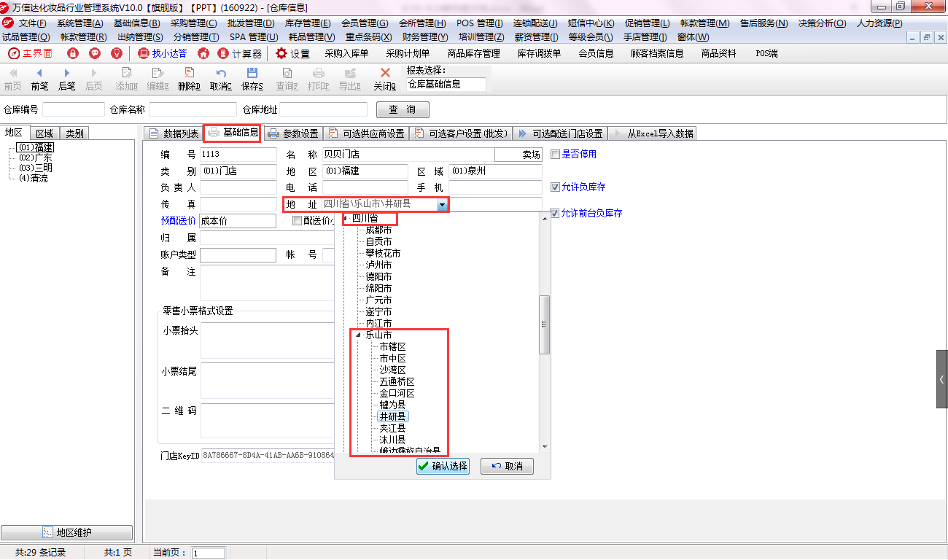Click the red lock icon in toolbar
The height and width of the screenshot is (560, 948).
pos(73,53)
